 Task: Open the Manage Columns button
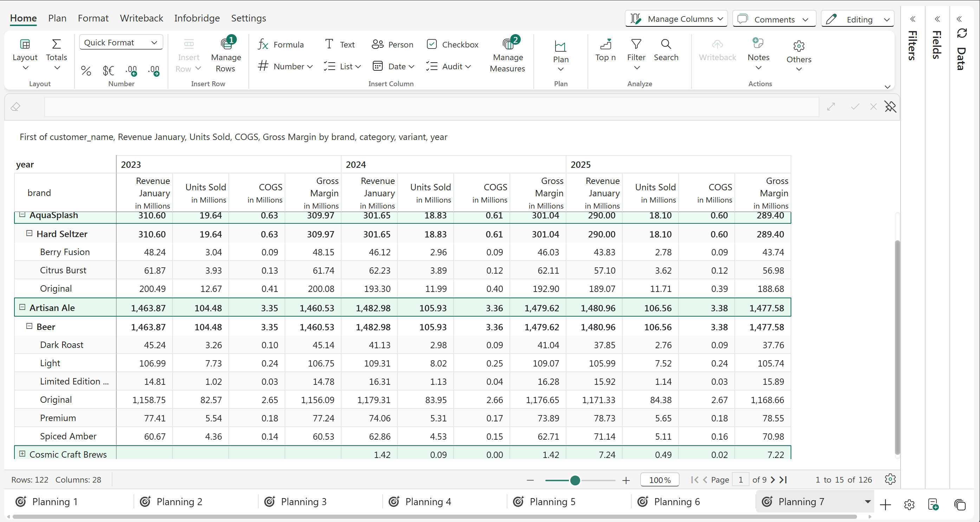click(x=676, y=19)
